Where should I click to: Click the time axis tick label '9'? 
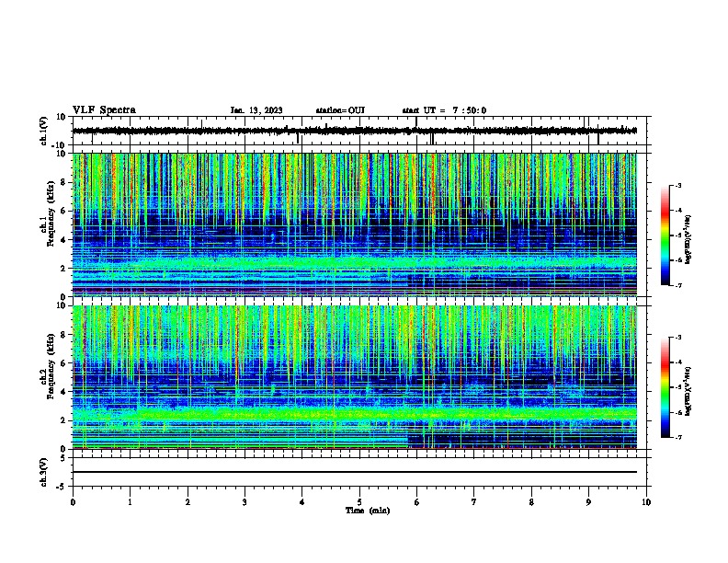(588, 502)
